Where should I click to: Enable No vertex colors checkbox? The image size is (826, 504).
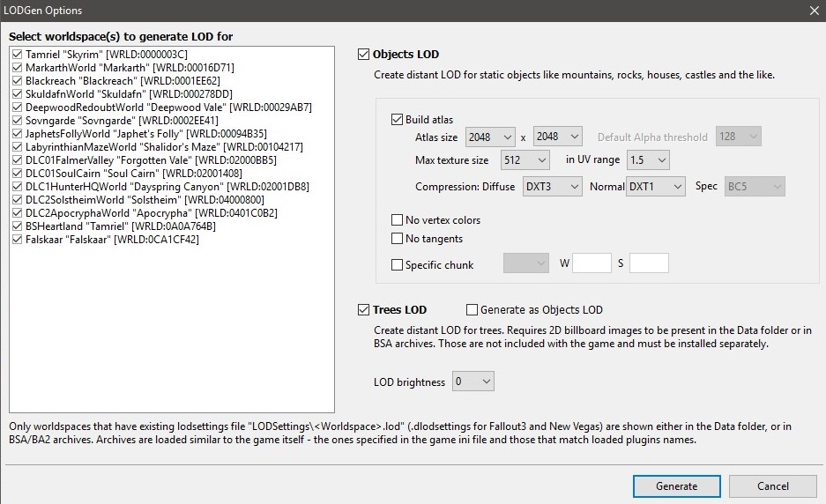(398, 219)
